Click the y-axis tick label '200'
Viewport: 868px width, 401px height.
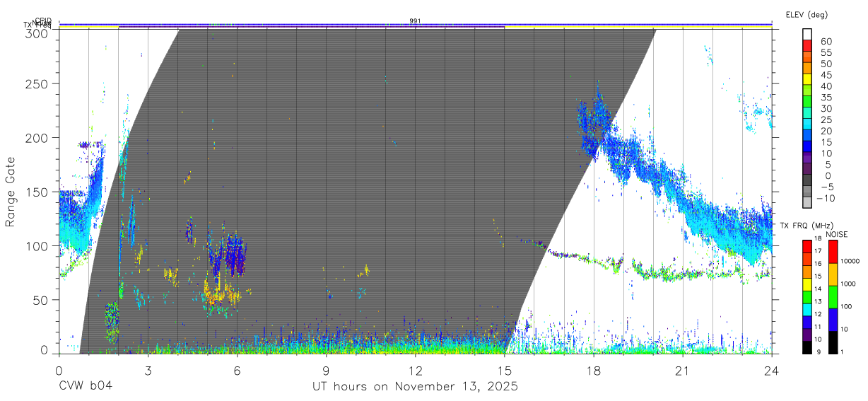(x=37, y=138)
